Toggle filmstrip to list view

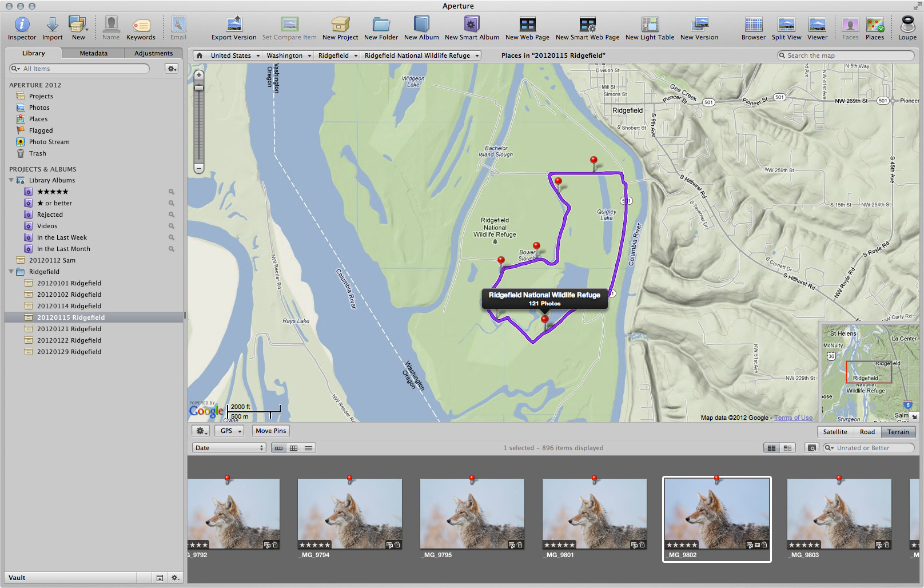click(309, 448)
